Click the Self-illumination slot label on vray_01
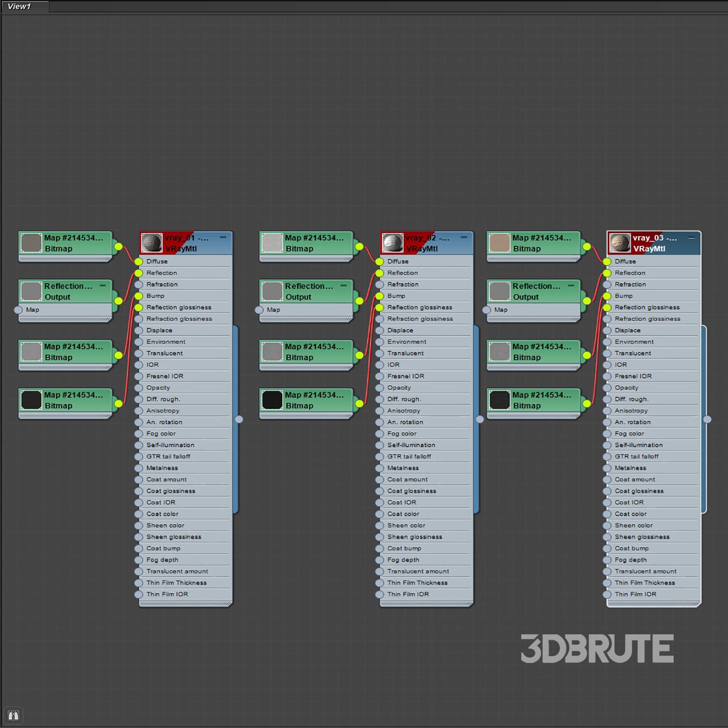 (x=170, y=445)
